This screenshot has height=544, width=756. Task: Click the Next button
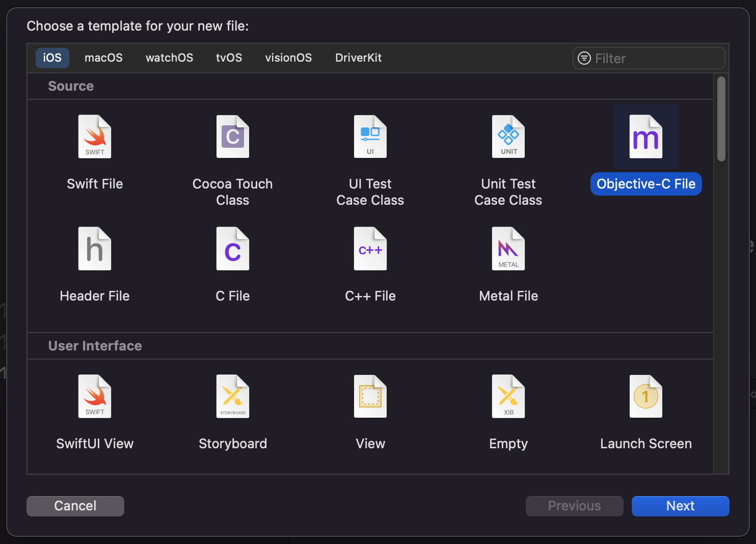681,506
